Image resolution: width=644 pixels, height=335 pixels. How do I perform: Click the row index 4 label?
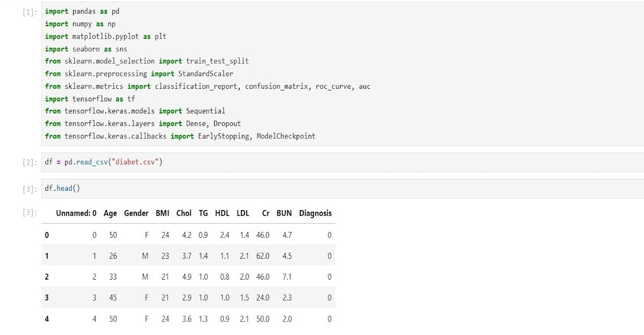pos(47,319)
